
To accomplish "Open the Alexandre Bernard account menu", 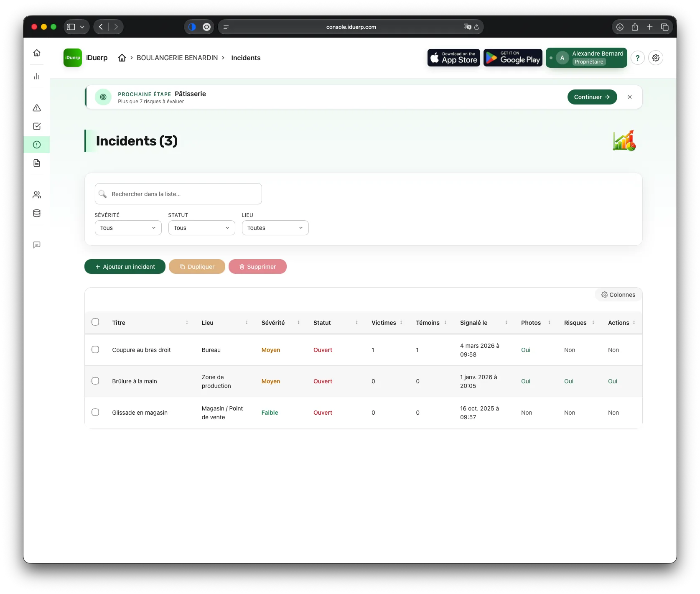I will [586, 58].
